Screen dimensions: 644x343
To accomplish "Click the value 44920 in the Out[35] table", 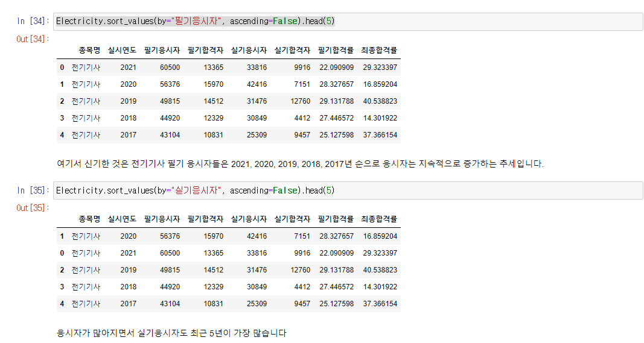I will [170, 287].
